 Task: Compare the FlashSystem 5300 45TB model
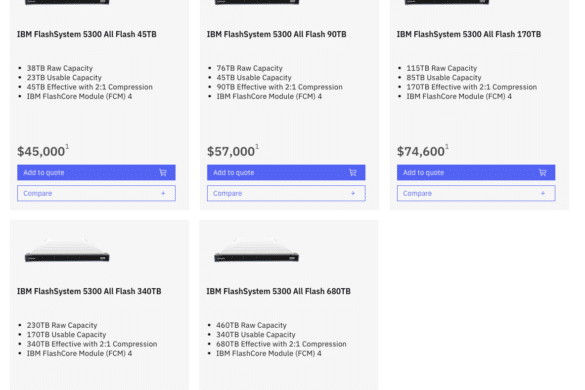pyautogui.click(x=96, y=193)
